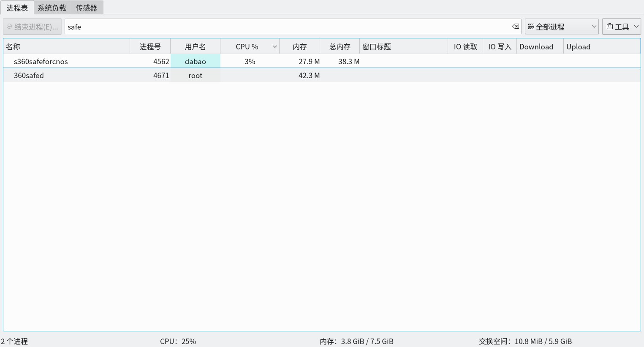Click process ID 4671
This screenshot has height=347, width=644.
pos(161,75)
